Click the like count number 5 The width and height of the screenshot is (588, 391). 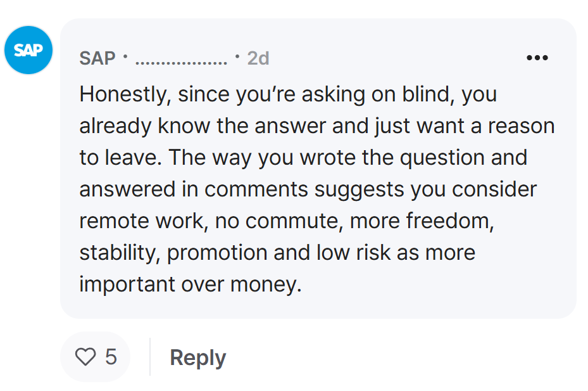point(111,356)
